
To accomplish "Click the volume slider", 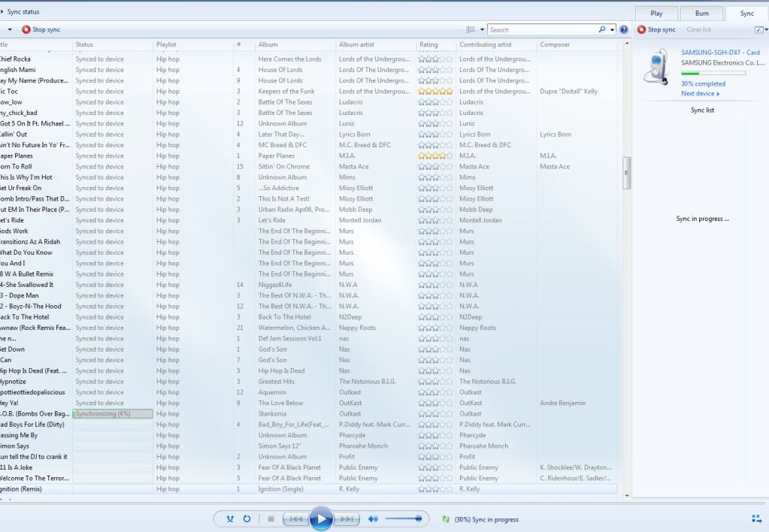I will (404, 518).
